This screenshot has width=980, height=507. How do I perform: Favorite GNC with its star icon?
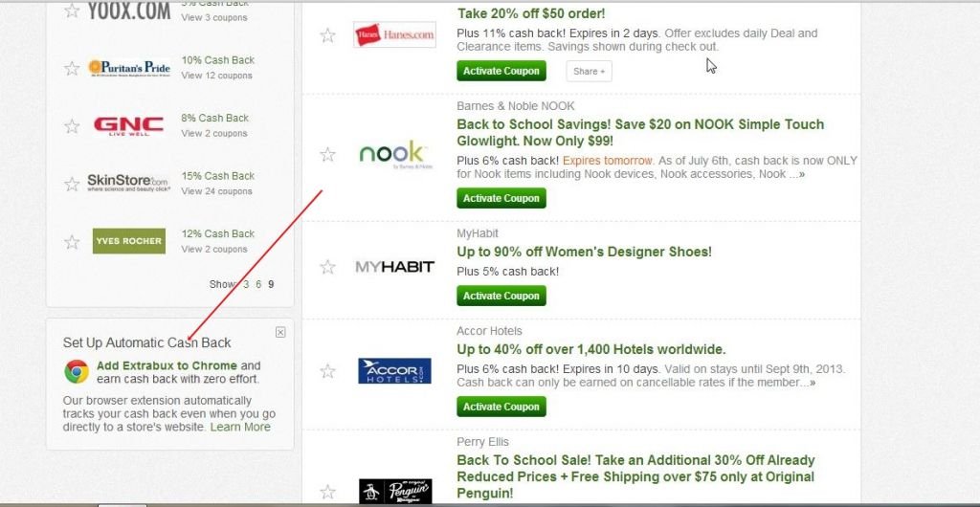[72, 126]
